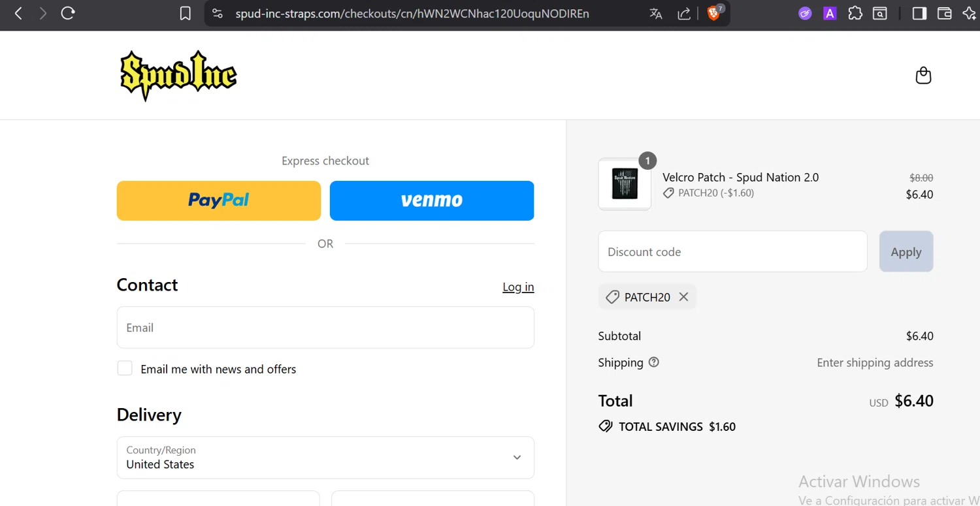Open the extension icon beside the puzzle icon
Screen dimensions: 980x506
click(x=880, y=13)
